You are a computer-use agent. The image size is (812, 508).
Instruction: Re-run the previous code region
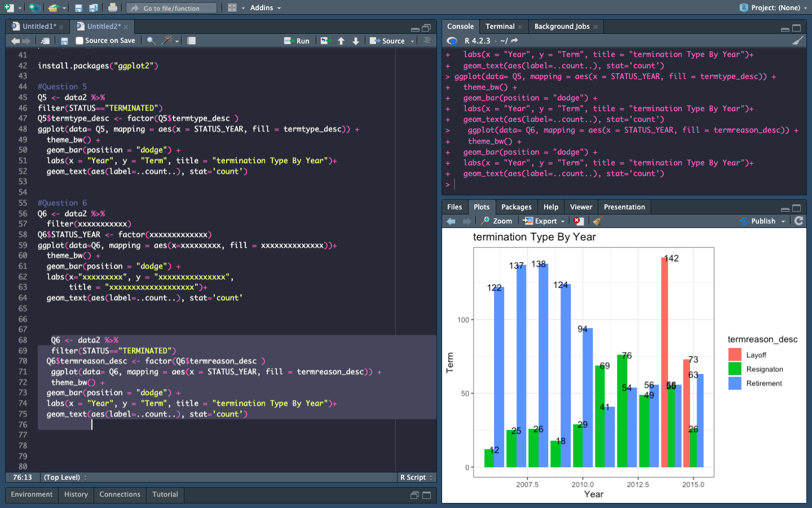325,41
